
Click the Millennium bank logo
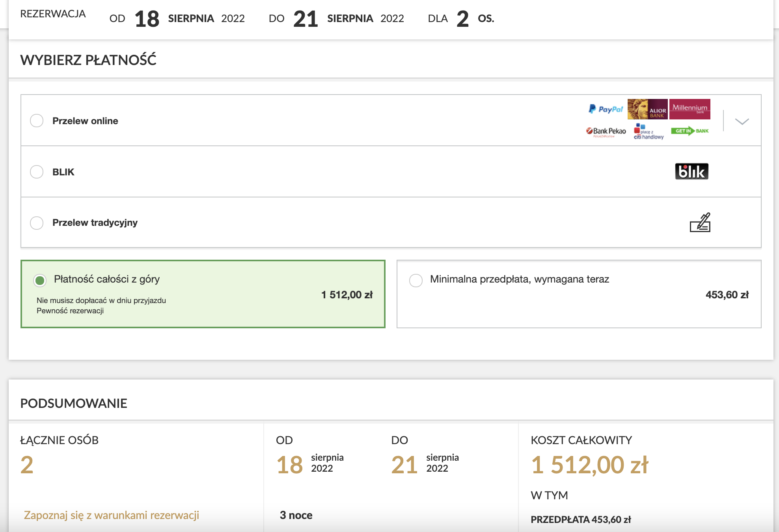pos(690,109)
